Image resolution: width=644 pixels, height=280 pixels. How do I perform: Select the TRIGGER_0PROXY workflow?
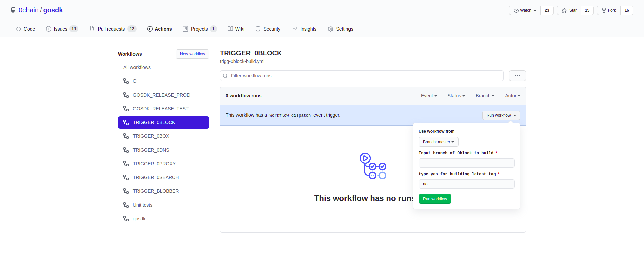point(164,164)
